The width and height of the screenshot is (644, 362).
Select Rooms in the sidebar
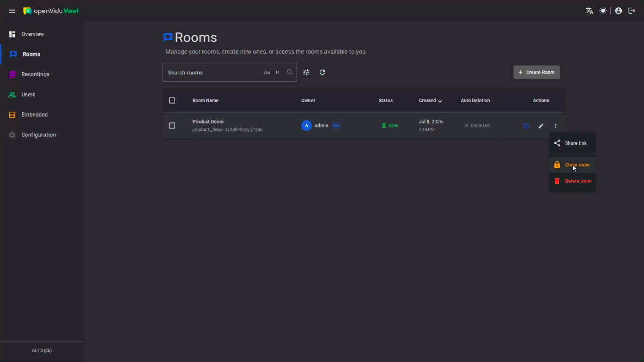coord(42,54)
